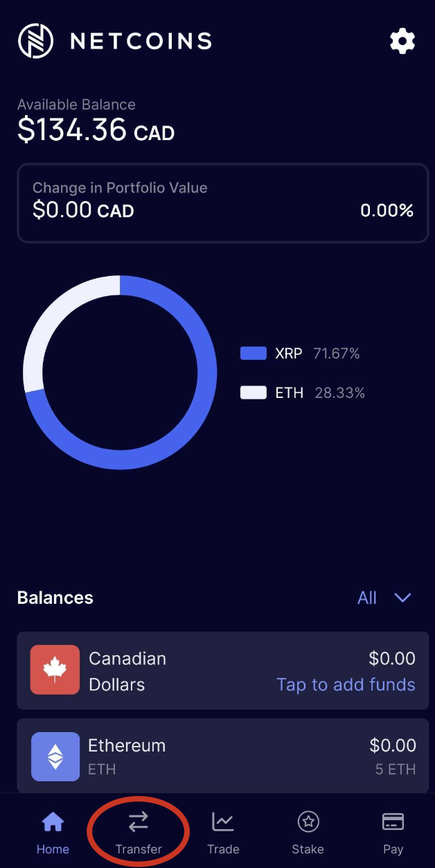Tap the Canadian maple leaf icon
Image resolution: width=435 pixels, height=868 pixels.
(x=55, y=670)
